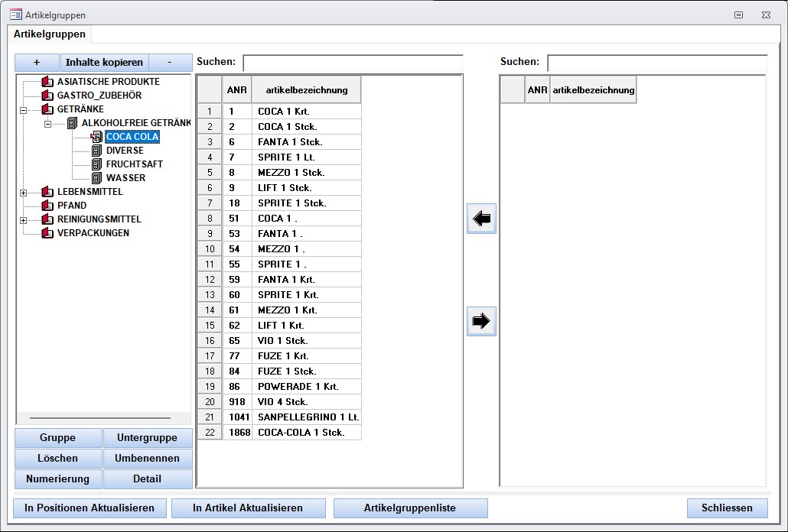Screen dimensions: 788x532
Task: Click the VERPACKUNGEN group book icon
Action: 47,233
